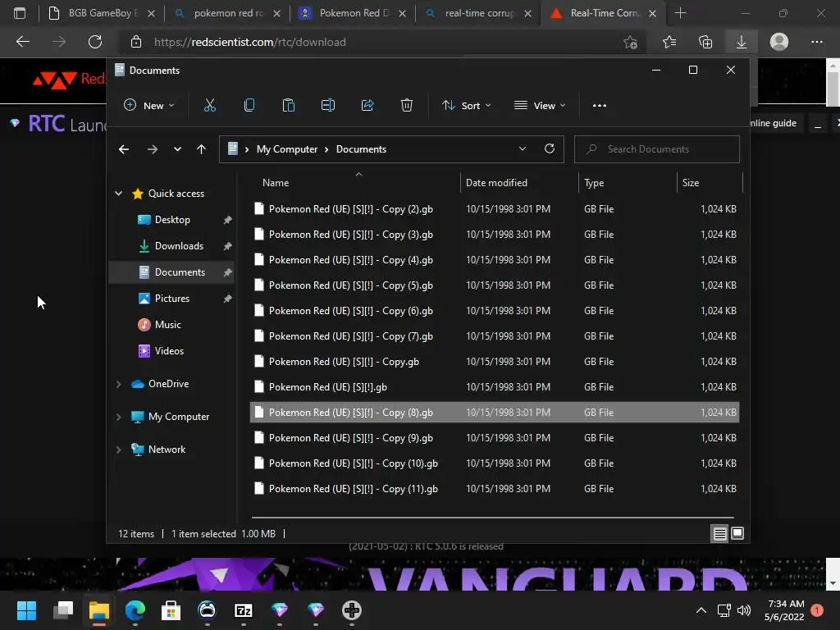Viewport: 840px width, 630px height.
Task: Go back in the Explorer navigation
Action: (124, 149)
